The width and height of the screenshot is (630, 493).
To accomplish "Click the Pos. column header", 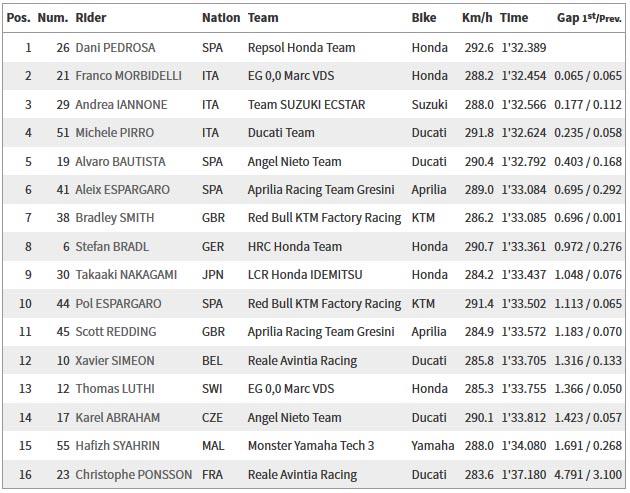I will click(18, 18).
